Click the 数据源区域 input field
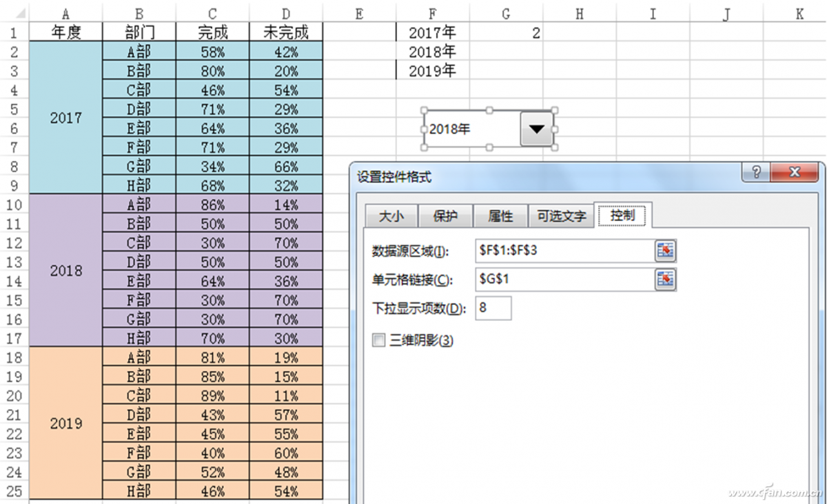The image size is (827, 504). pyautogui.click(x=564, y=251)
